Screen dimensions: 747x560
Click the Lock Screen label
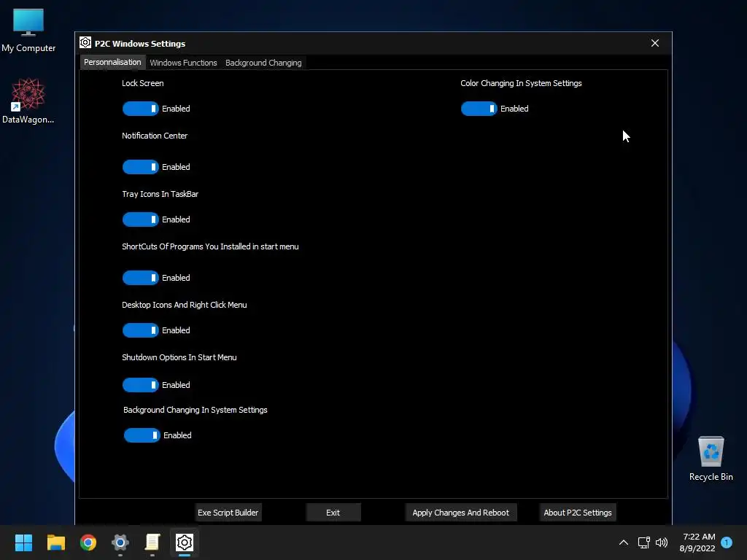pos(142,83)
